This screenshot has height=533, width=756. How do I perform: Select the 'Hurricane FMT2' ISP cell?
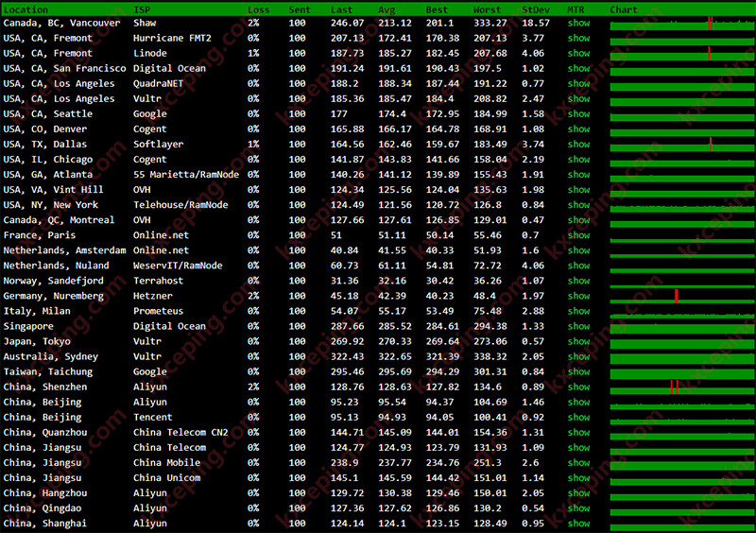pos(172,38)
